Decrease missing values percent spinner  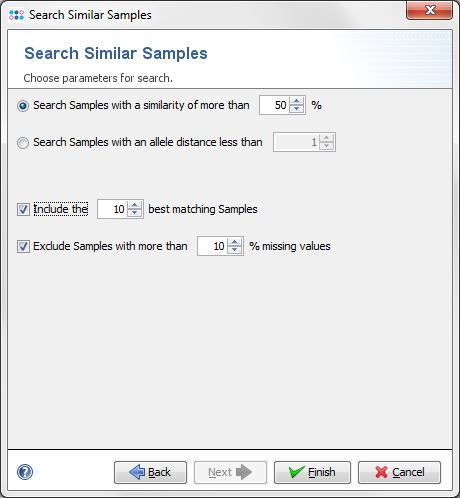pos(235,250)
